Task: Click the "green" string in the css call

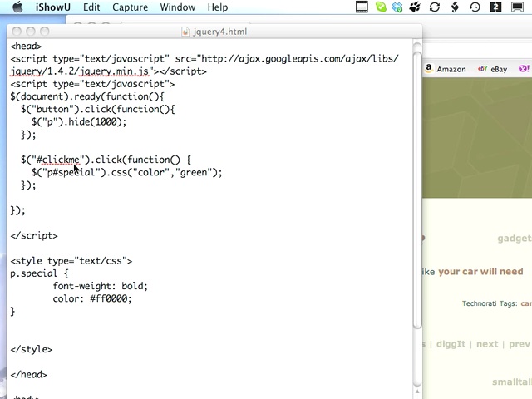Action: click(x=194, y=172)
